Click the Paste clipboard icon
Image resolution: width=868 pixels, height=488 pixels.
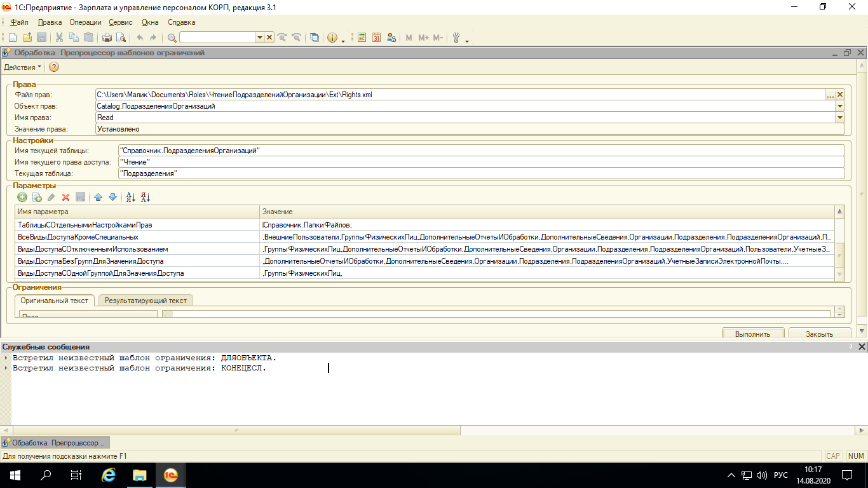(88, 38)
